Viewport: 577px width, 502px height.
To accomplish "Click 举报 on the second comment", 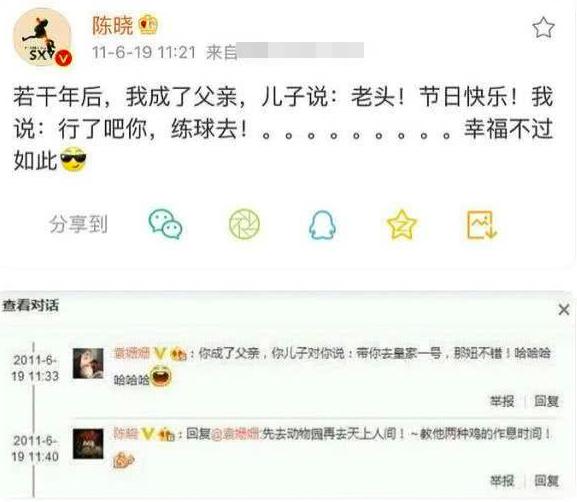I will (x=502, y=481).
